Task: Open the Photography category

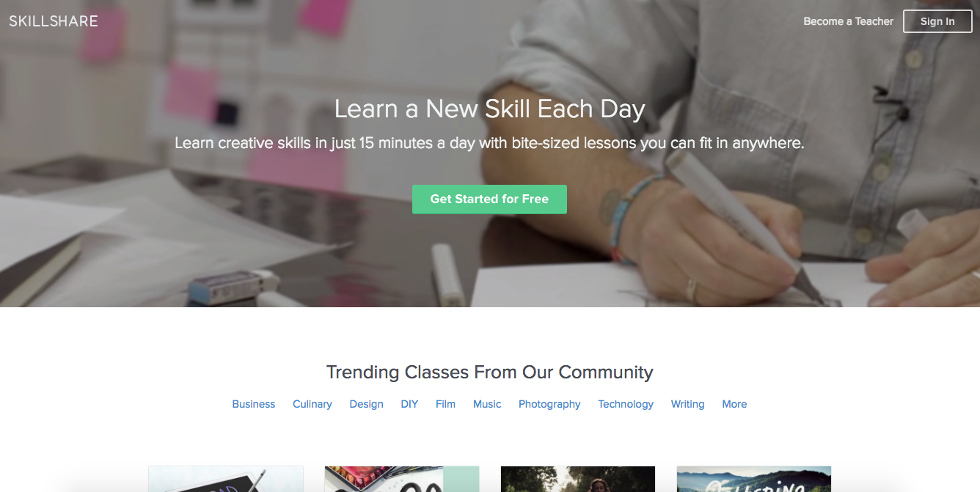Action: coord(549,404)
